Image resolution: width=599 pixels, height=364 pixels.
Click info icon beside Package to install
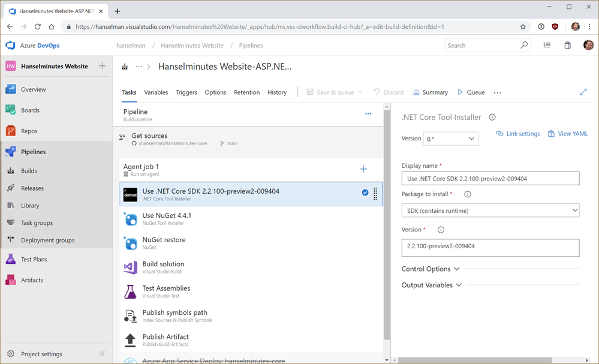467,194
